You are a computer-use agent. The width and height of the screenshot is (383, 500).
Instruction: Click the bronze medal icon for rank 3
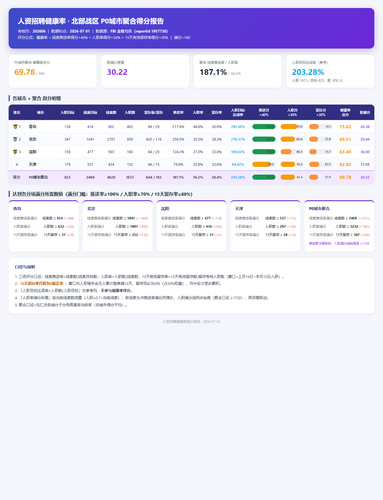[x=15, y=152]
